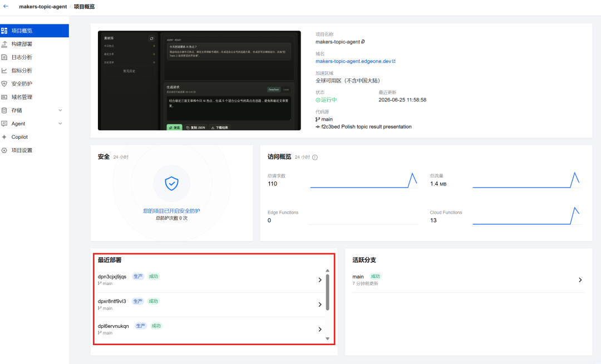Click the recent deployments scrollbar thumb

pyautogui.click(x=328, y=292)
